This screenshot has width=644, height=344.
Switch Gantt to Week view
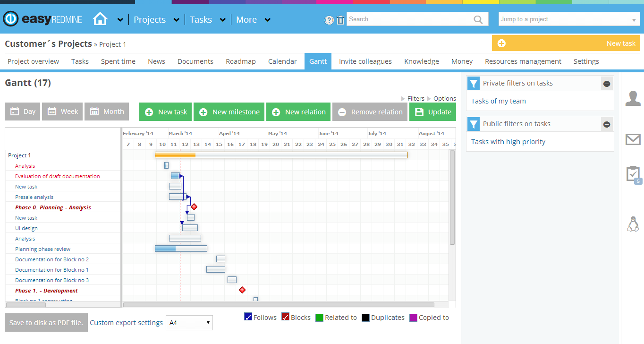click(x=62, y=112)
